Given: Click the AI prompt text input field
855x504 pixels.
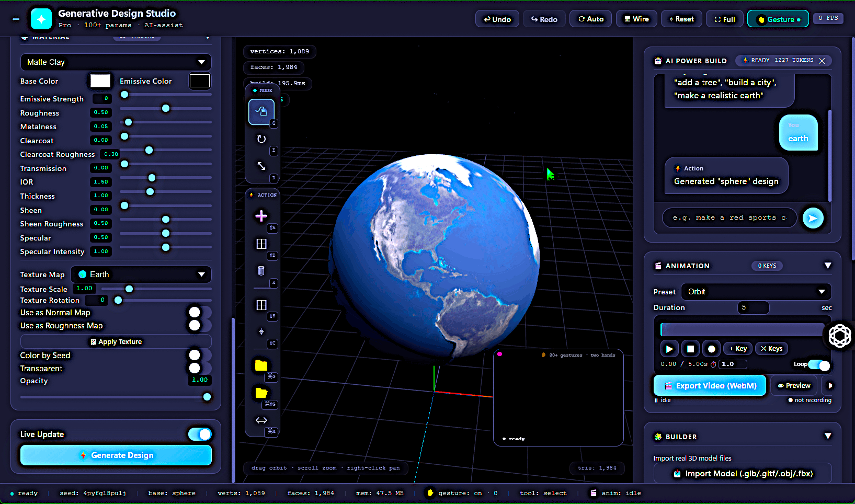Looking at the screenshot, I should pos(729,218).
